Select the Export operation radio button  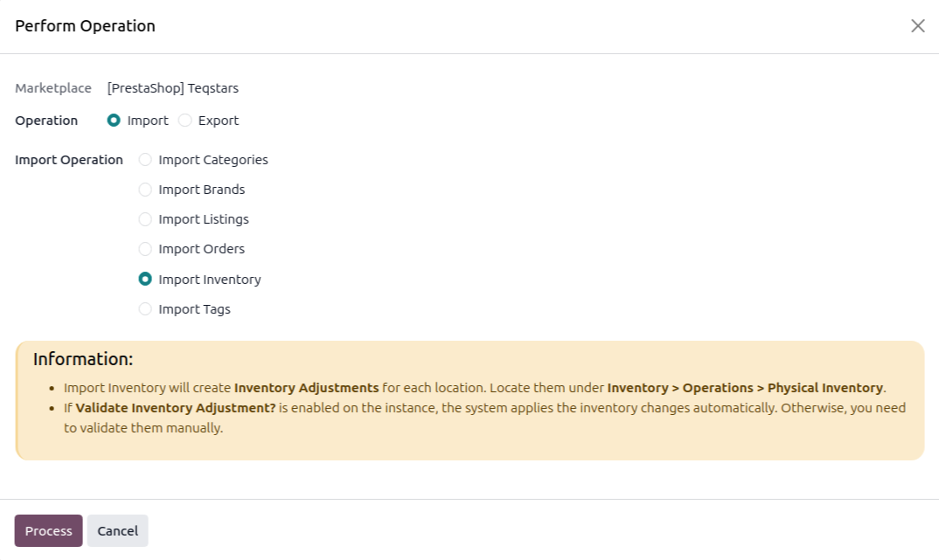click(x=185, y=121)
